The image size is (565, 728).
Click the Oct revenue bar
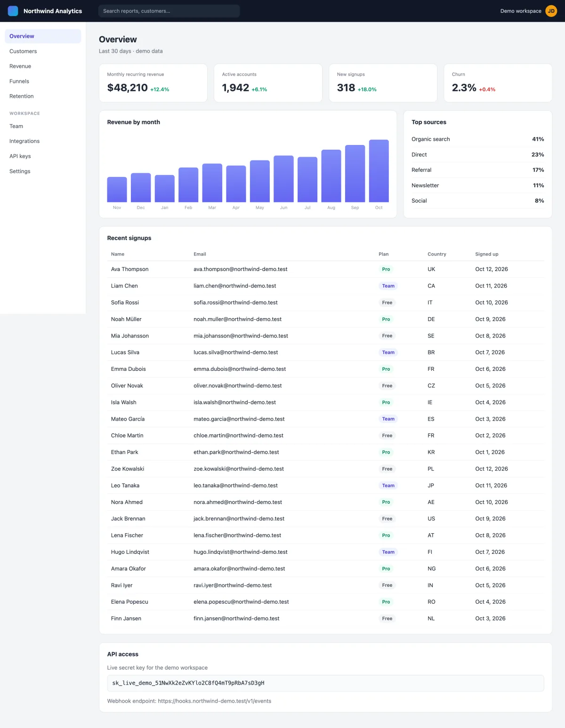[x=379, y=171]
